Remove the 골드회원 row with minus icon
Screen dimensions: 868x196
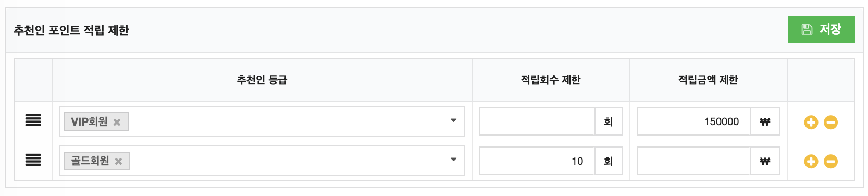point(831,162)
